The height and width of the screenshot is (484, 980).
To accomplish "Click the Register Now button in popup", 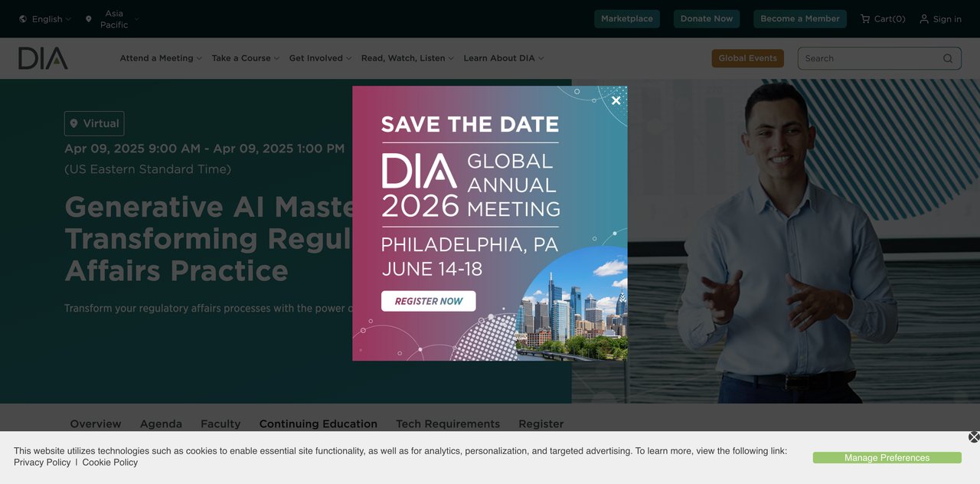I will pos(428,301).
